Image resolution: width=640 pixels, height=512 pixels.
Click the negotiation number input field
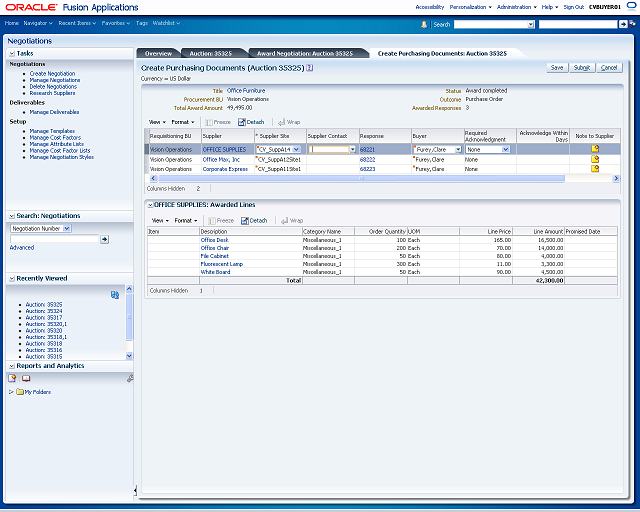54,239
